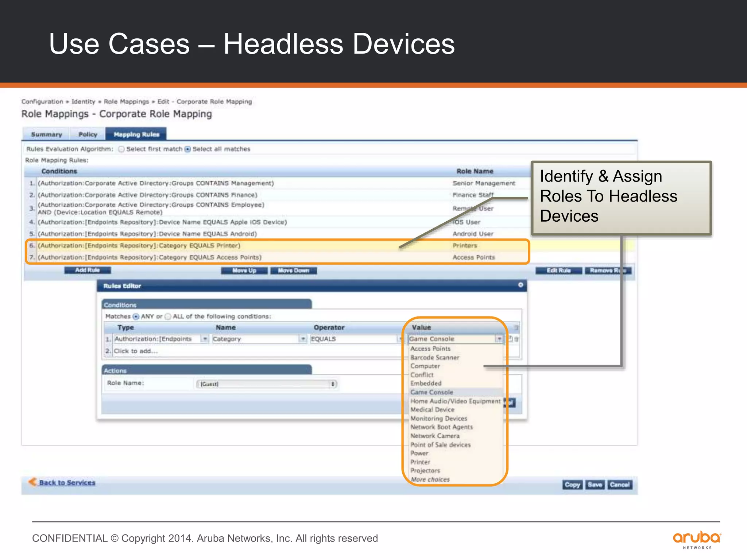Click the Senior Management role name
The image size is (747, 560).
[x=484, y=183]
